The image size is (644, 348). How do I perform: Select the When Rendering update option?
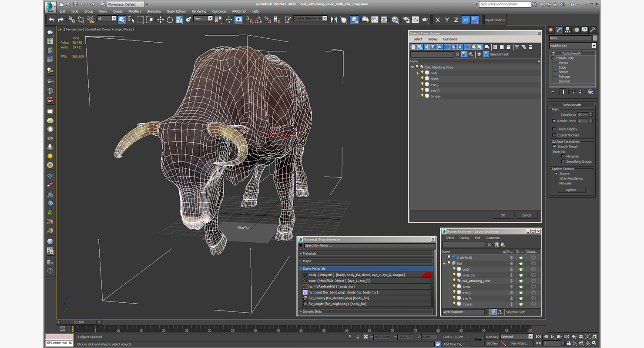point(557,178)
